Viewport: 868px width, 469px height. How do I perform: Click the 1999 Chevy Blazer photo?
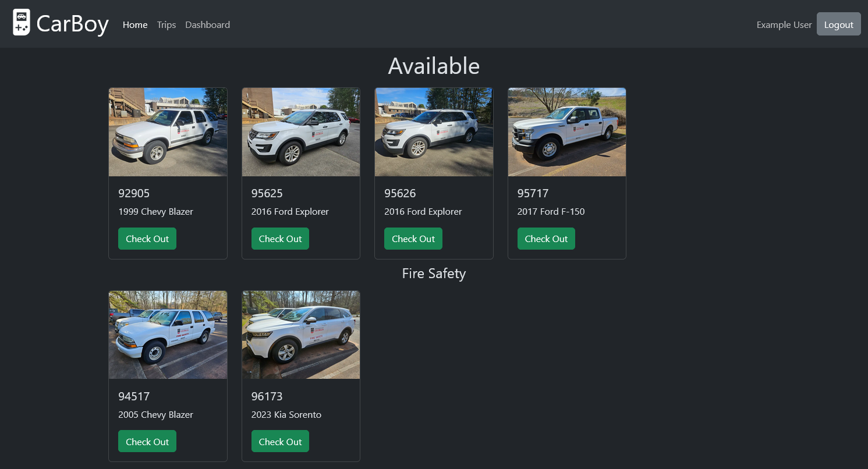(x=168, y=132)
